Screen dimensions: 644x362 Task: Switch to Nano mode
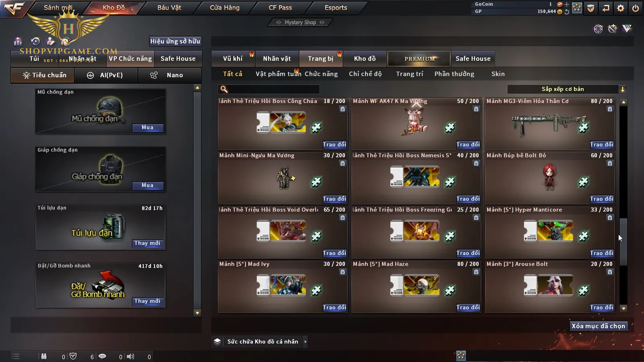[x=169, y=75]
